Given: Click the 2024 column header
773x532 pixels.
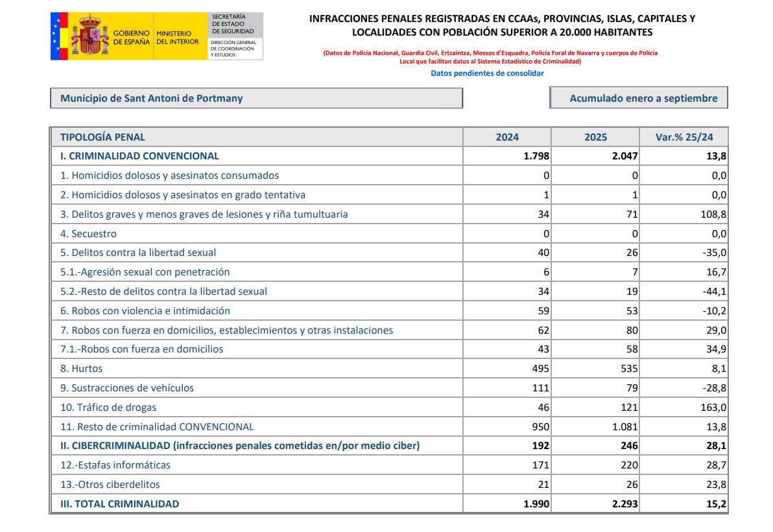Looking at the screenshot, I should (507, 137).
